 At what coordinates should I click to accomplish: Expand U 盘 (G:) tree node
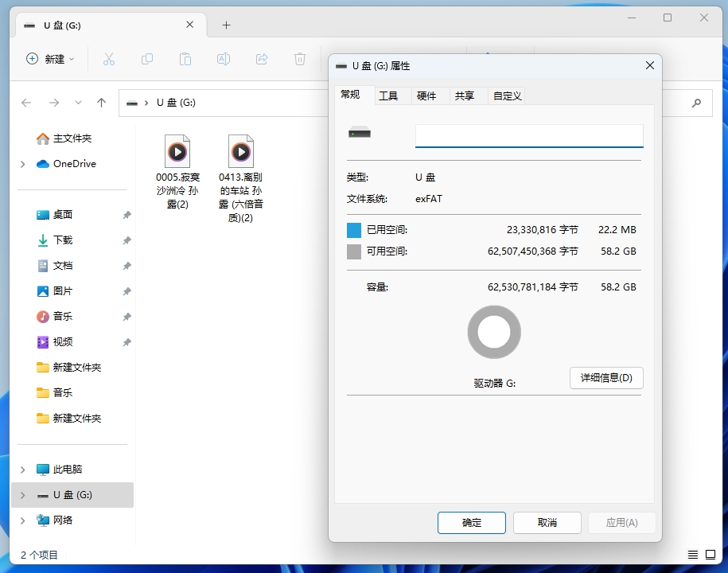coord(22,495)
